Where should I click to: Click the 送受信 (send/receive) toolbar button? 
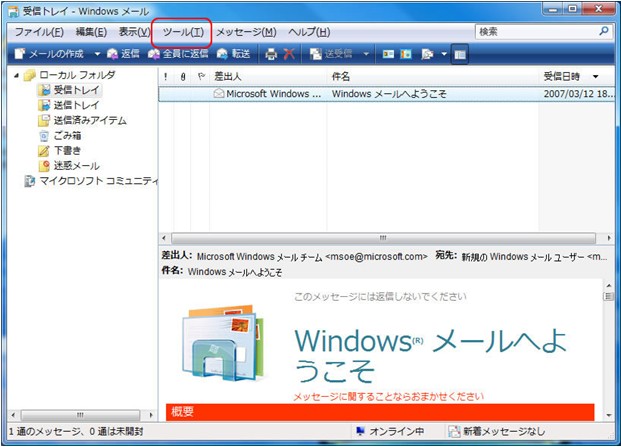click(331, 53)
